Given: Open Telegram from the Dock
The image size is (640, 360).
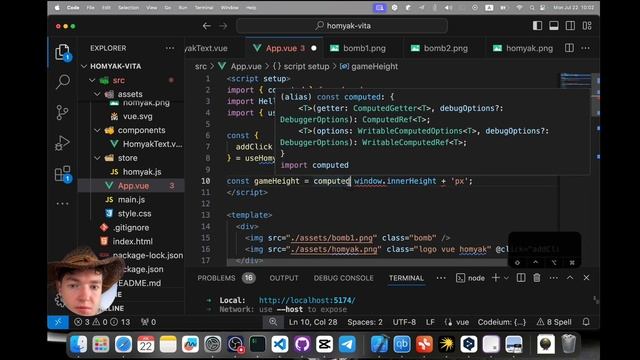Looking at the screenshot, I should click(347, 344).
